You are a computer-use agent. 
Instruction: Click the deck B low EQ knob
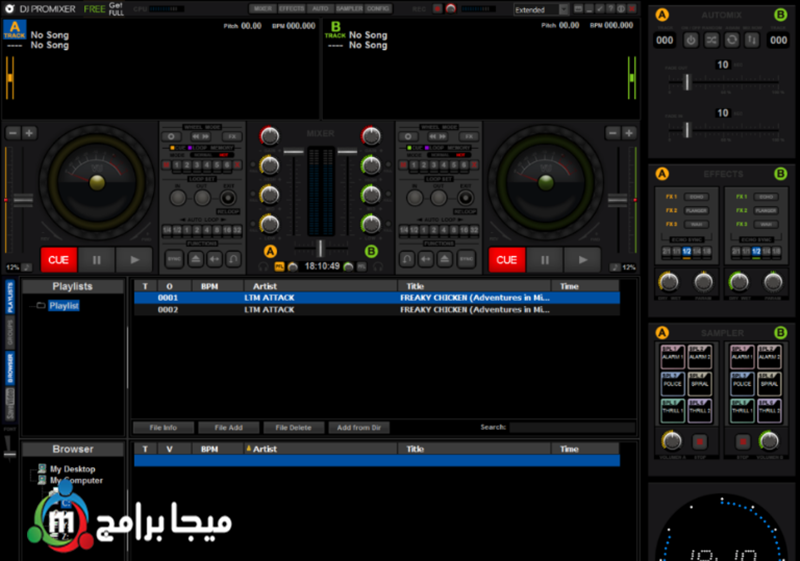(x=371, y=224)
